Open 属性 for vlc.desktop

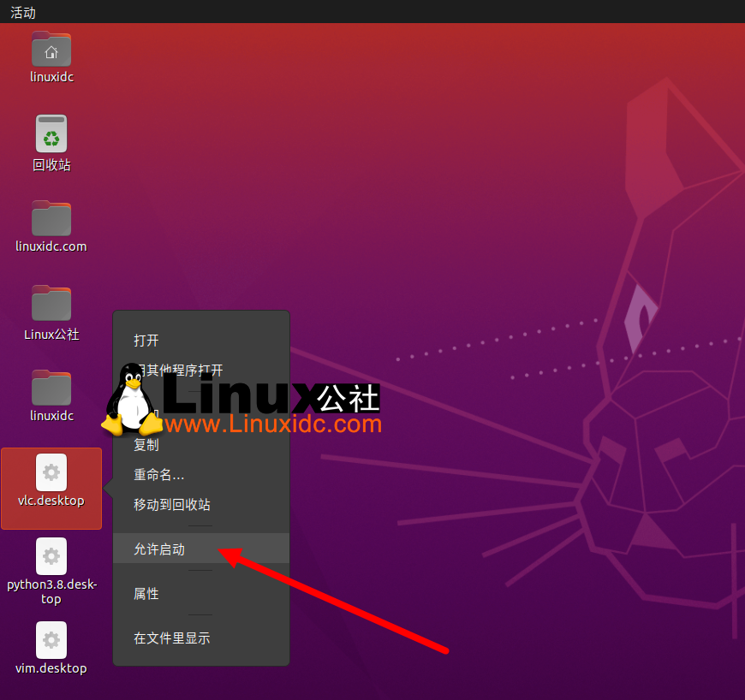[146, 593]
